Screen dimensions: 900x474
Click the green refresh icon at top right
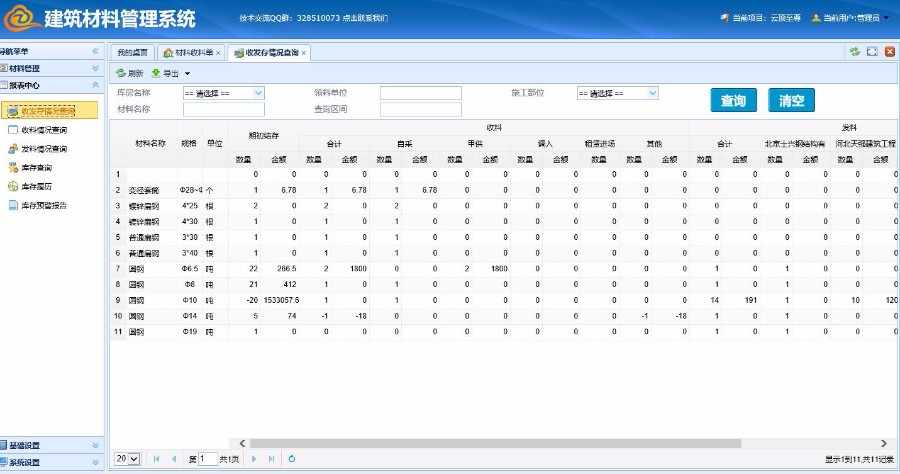(855, 52)
